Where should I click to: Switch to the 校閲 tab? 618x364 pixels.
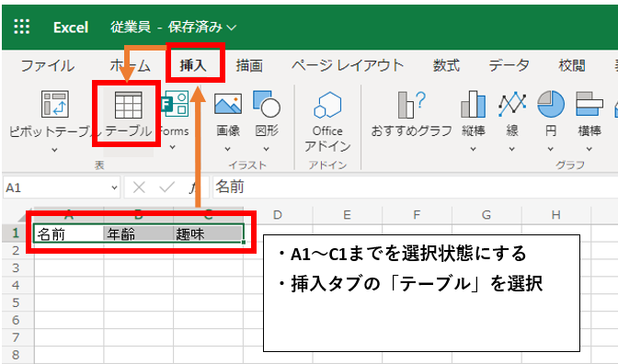[x=572, y=65]
